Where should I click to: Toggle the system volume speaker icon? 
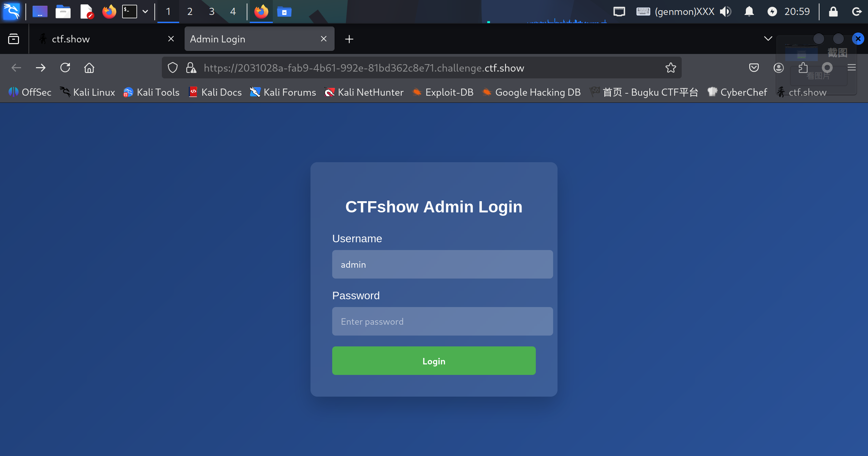725,12
